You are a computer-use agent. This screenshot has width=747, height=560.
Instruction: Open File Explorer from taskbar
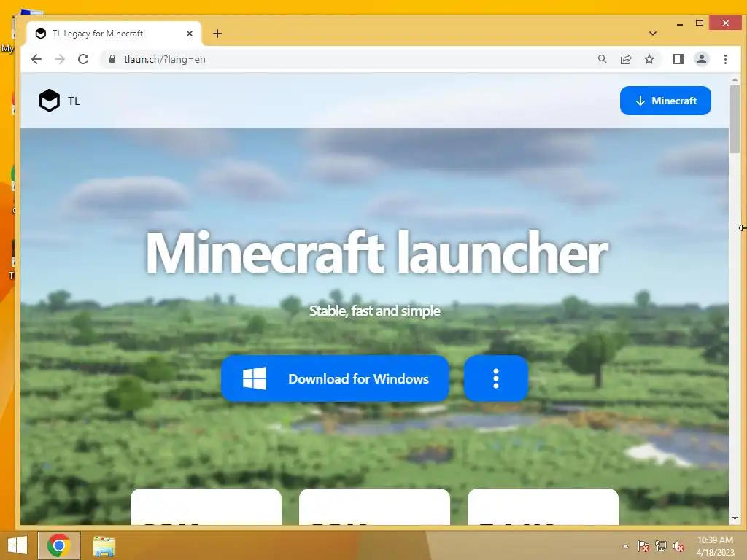coord(104,545)
